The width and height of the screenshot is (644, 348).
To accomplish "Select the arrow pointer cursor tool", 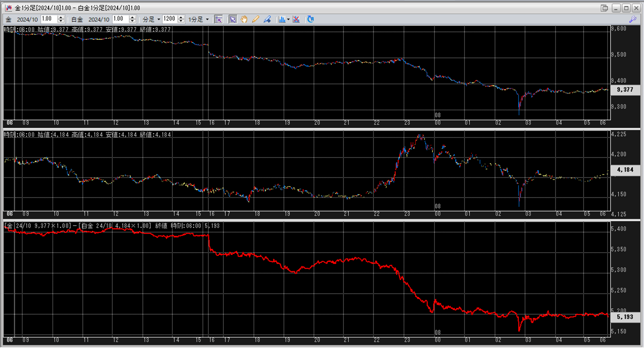I will coord(232,19).
